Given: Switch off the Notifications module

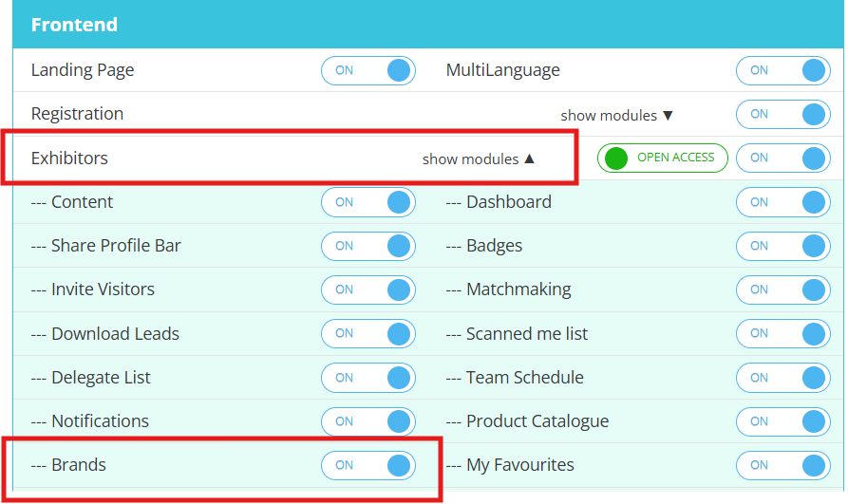Looking at the screenshot, I should (368, 421).
